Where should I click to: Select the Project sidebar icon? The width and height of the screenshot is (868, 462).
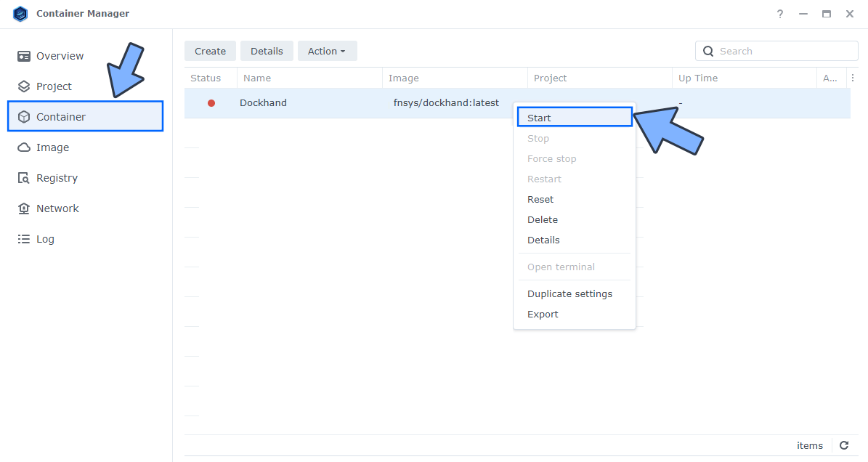[24, 86]
